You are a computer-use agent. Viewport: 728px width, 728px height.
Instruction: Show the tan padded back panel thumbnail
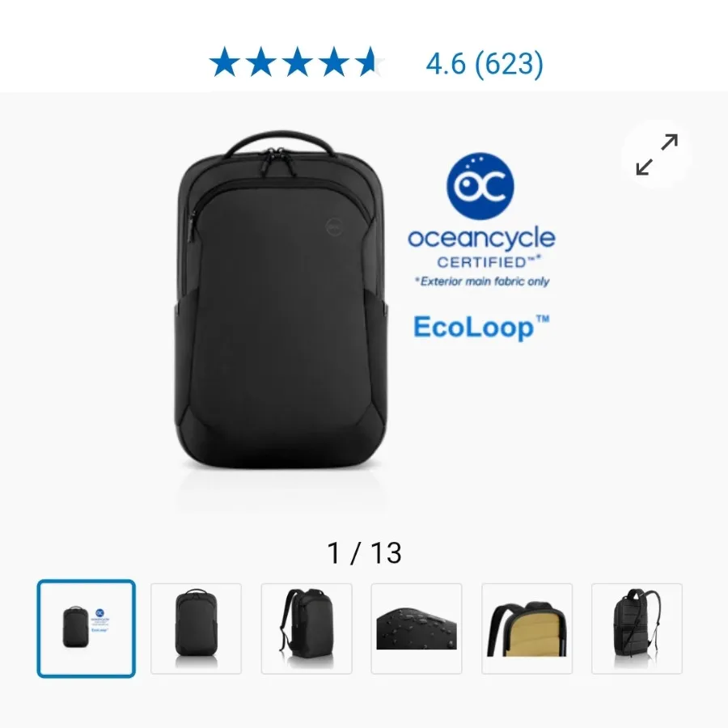pos(527,629)
